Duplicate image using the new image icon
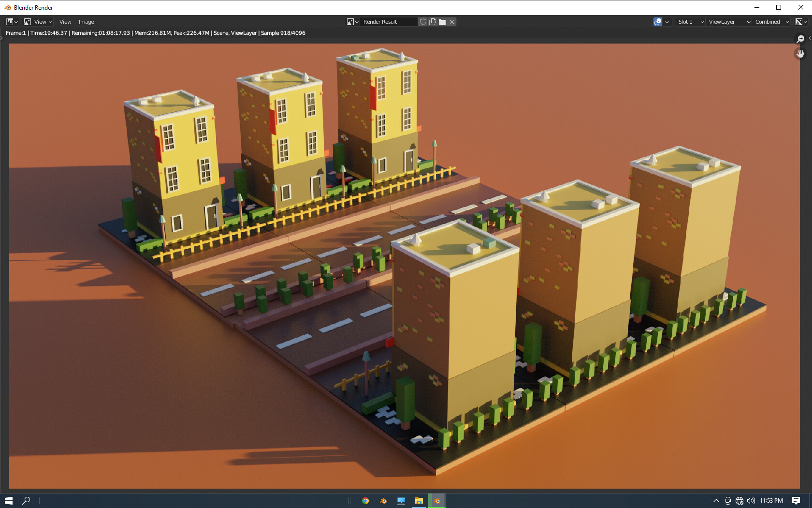 pos(433,21)
